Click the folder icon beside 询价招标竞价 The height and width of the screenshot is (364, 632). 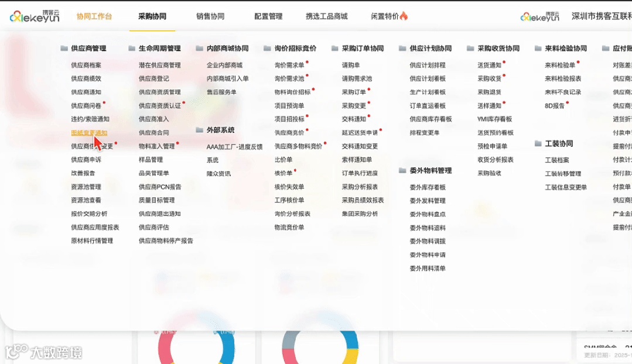click(267, 48)
